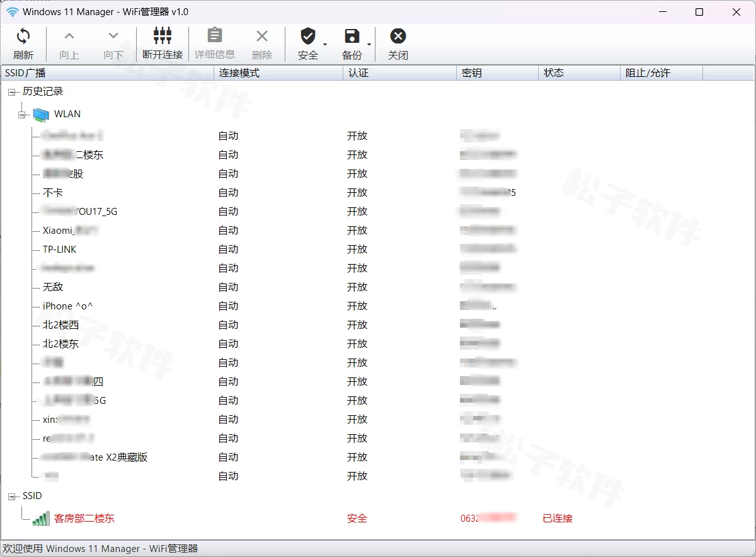756x557 pixels.
Task: Click the 关闭 circle X toolbar icon
Action: tap(398, 36)
